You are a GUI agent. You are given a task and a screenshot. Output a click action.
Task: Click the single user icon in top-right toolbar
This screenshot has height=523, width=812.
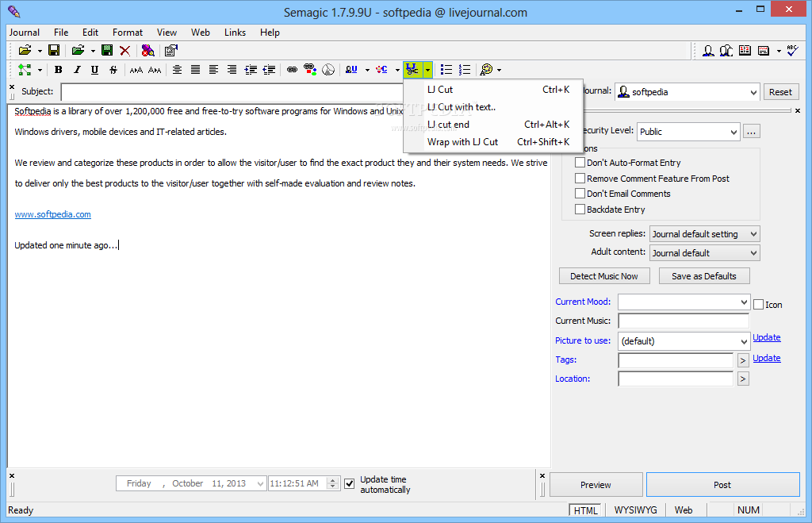[x=708, y=50]
